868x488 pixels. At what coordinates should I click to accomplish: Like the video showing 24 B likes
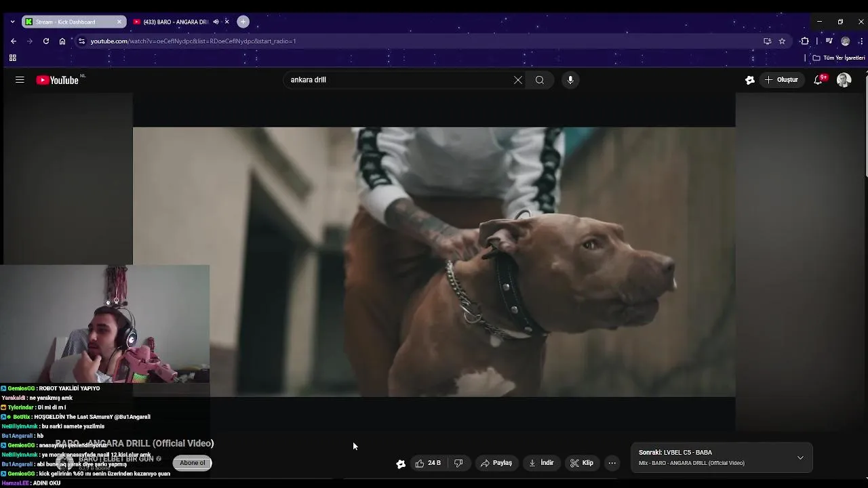(428, 463)
